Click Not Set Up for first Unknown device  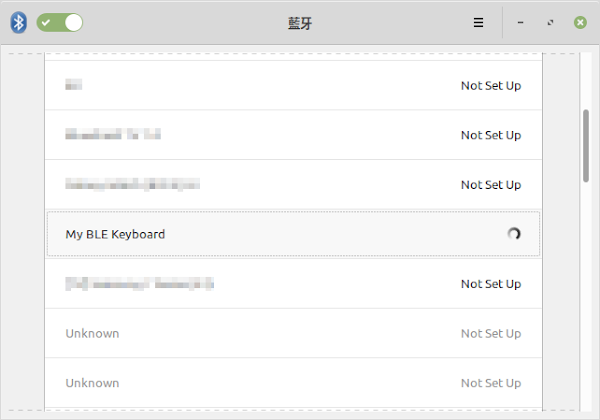coord(491,334)
